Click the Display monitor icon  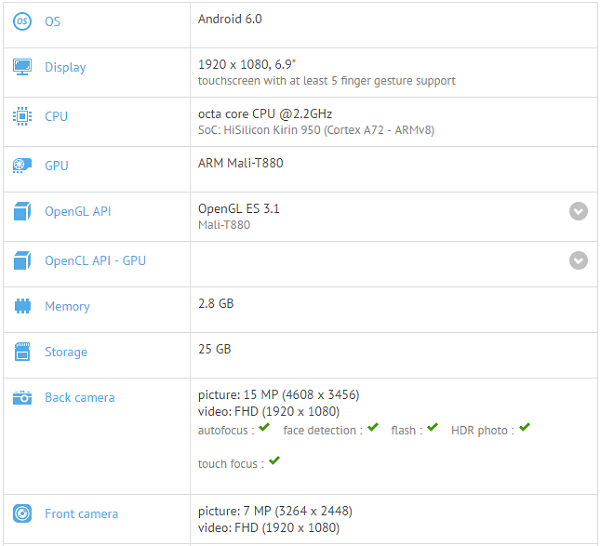[22, 67]
